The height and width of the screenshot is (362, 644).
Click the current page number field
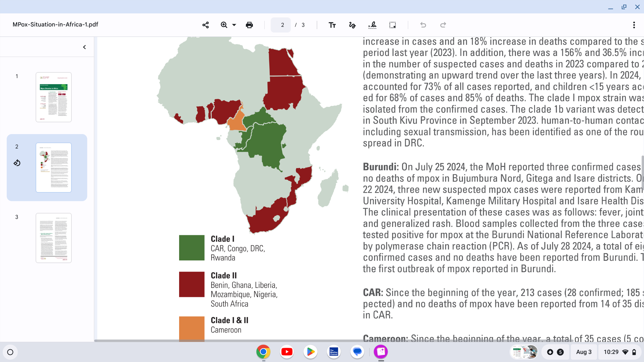(281, 25)
